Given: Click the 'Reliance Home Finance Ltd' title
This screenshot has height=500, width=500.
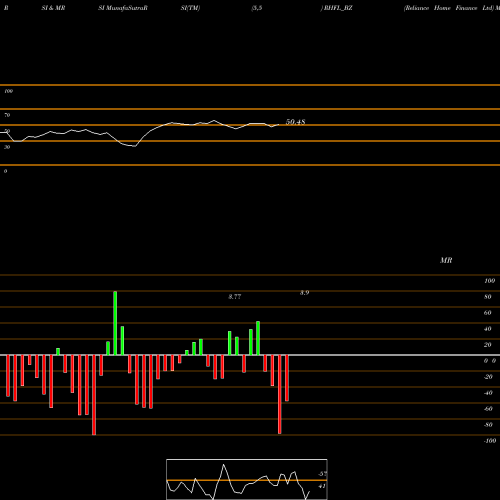Looking at the screenshot, I should coord(448,8).
